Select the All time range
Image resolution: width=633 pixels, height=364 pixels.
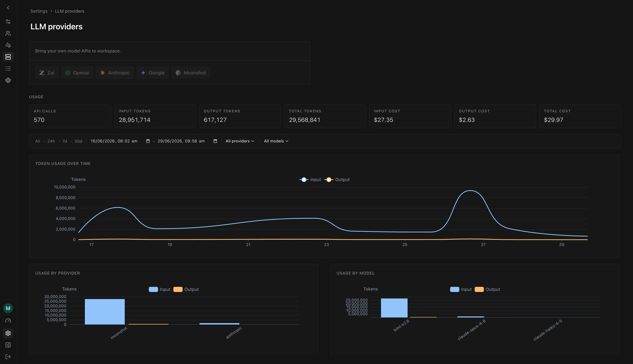coord(38,141)
